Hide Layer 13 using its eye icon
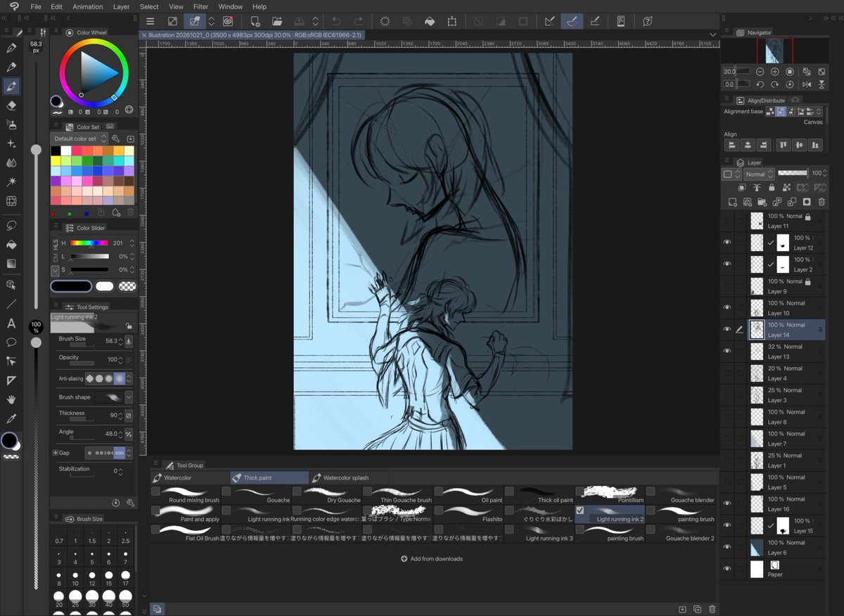This screenshot has height=616, width=844. [727, 351]
